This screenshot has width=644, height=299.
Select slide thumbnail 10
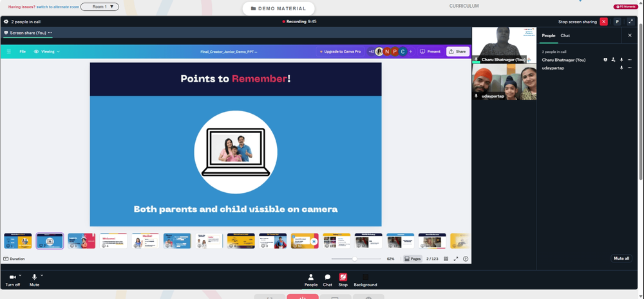point(305,240)
